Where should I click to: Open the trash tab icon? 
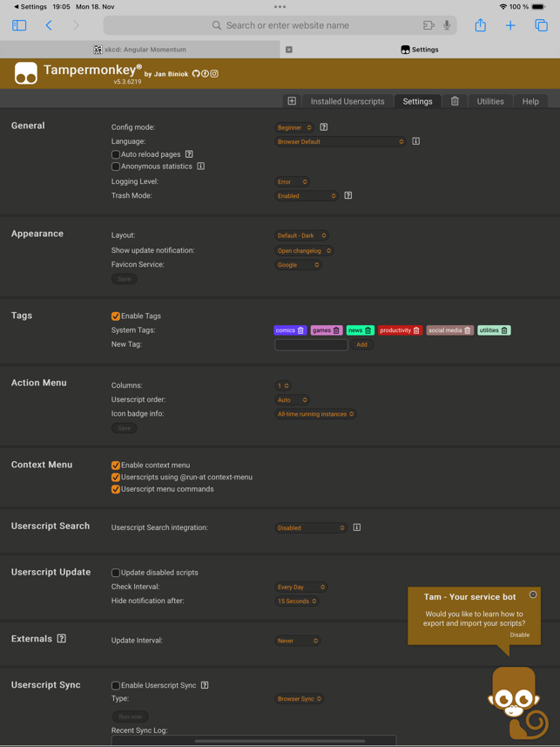[455, 101]
